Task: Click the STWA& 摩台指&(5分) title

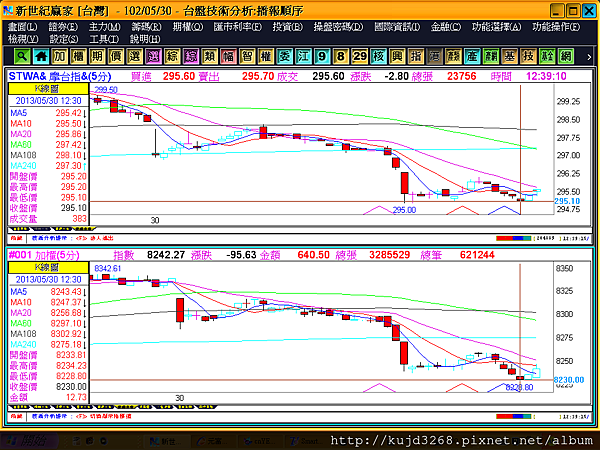Action: [x=60, y=77]
